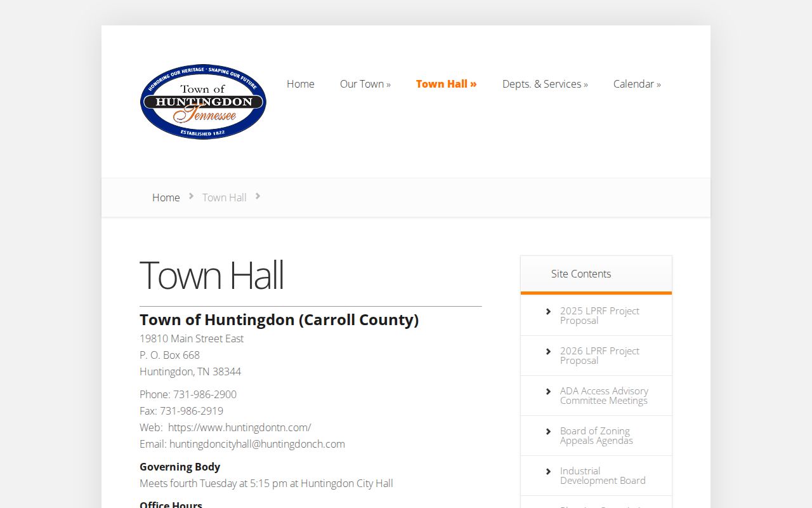This screenshot has width=812, height=508.
Task: Click Town of Huntingdon (Carroll County) heading
Action: [279, 319]
